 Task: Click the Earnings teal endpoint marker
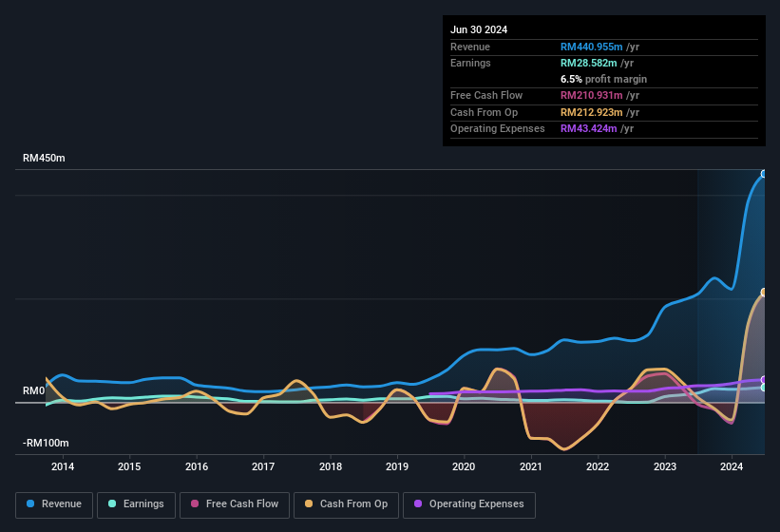tap(764, 388)
